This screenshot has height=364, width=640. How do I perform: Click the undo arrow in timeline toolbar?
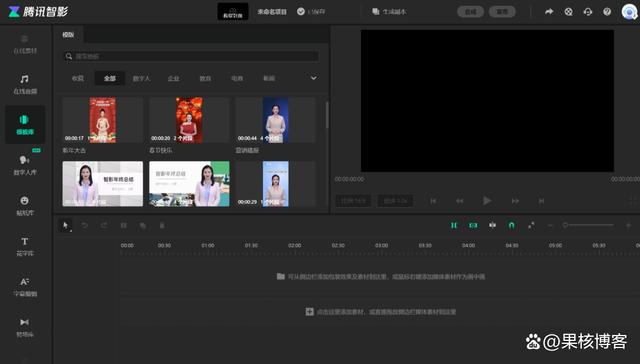[84, 225]
